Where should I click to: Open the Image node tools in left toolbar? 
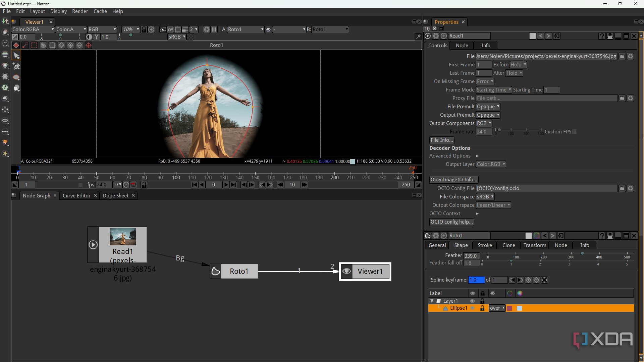point(5,21)
